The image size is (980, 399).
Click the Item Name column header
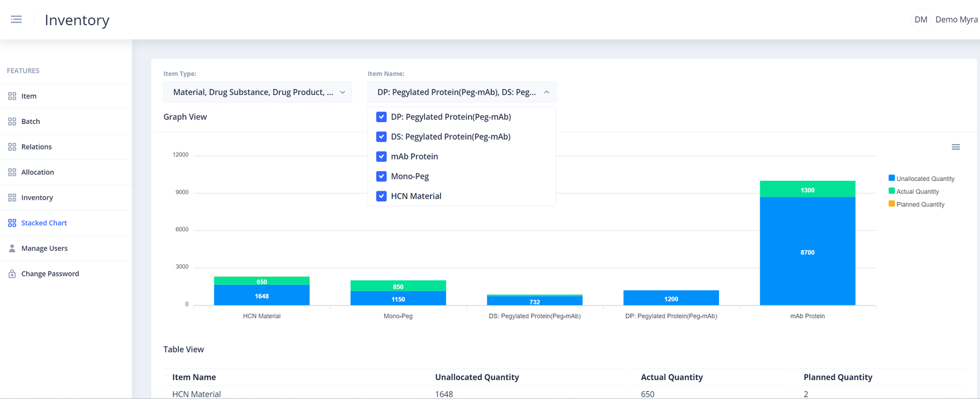click(x=194, y=378)
